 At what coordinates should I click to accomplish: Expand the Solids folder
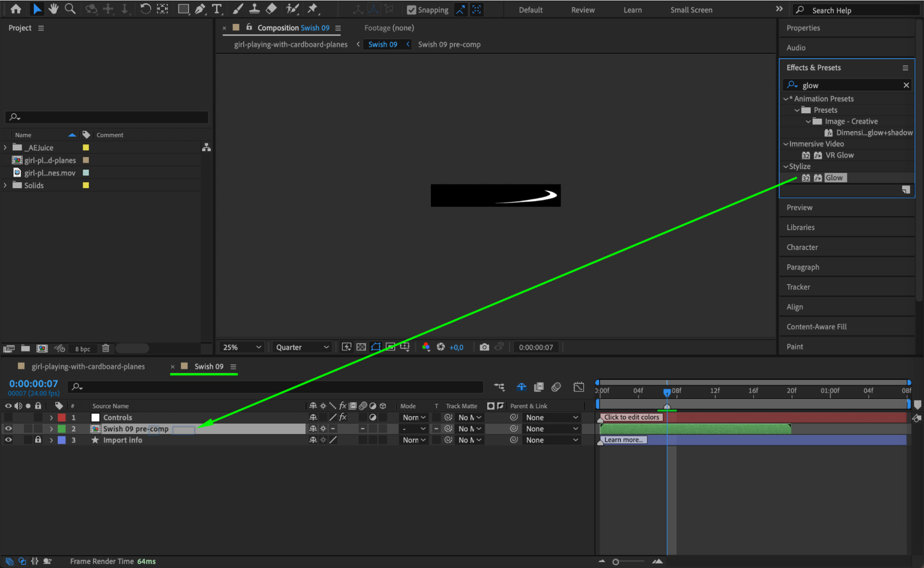(x=5, y=185)
